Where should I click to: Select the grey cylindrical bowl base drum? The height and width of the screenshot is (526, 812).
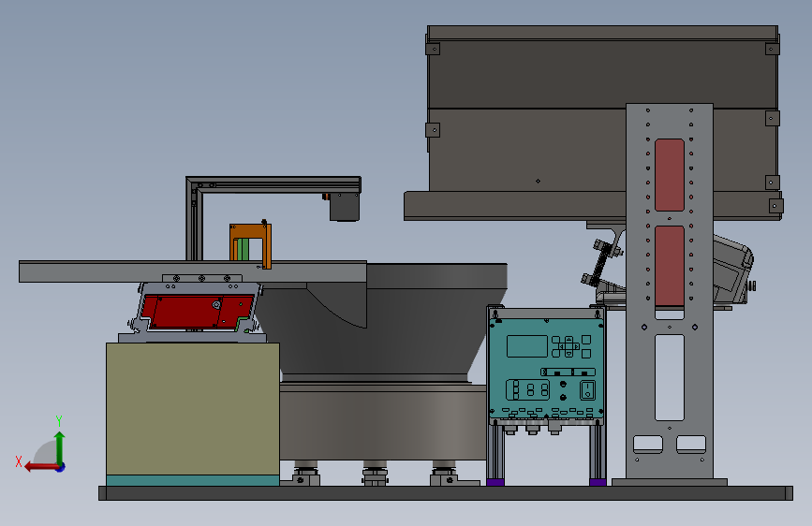click(383, 422)
